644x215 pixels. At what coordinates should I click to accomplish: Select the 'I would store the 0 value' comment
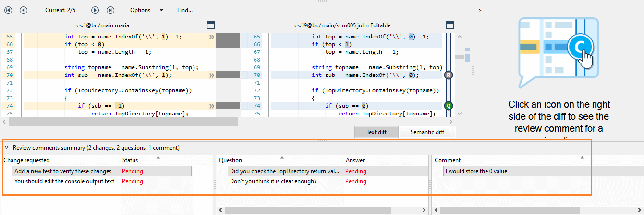[x=476, y=171]
